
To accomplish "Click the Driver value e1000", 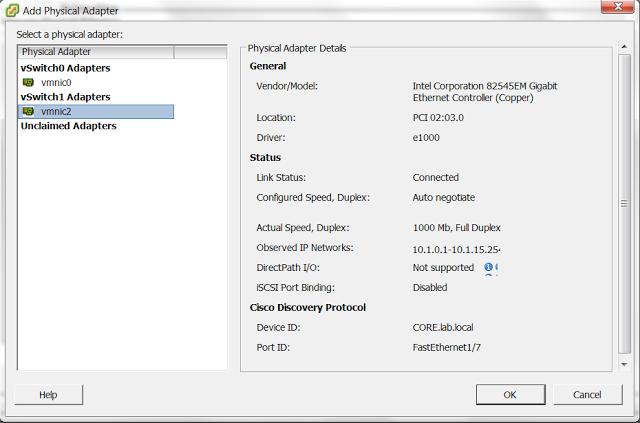I will click(x=426, y=138).
